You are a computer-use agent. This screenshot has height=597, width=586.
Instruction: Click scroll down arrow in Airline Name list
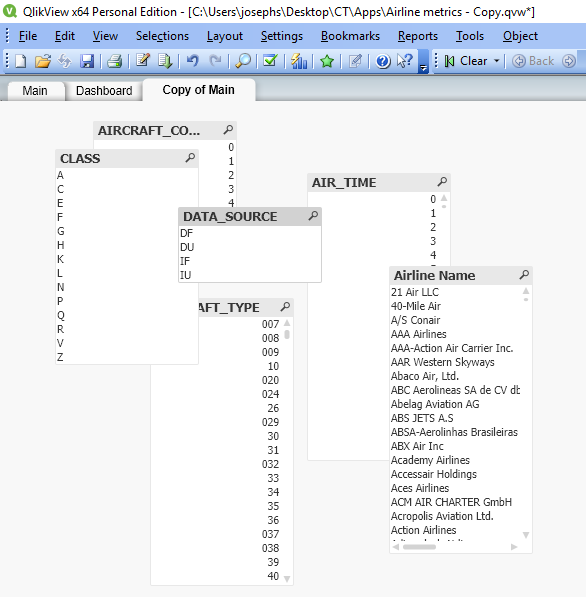[526, 535]
